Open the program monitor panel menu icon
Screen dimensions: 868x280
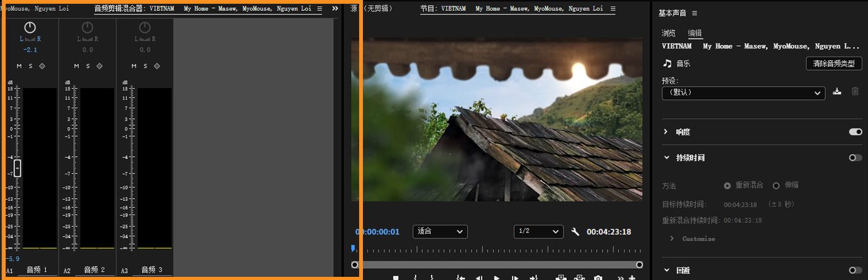point(612,9)
